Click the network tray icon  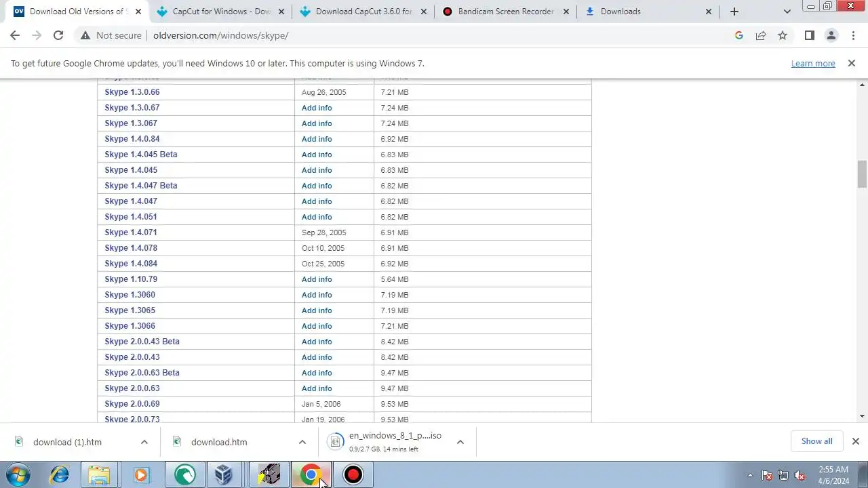coord(783,475)
